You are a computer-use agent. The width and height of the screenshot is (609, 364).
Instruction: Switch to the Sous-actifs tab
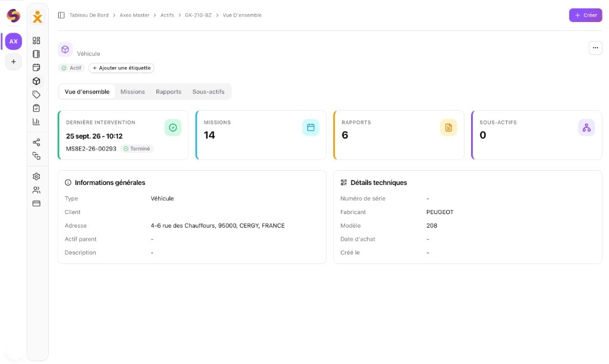pos(209,92)
